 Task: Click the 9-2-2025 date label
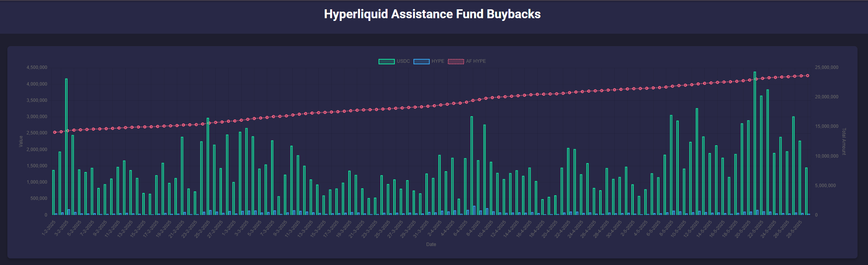[100, 229]
